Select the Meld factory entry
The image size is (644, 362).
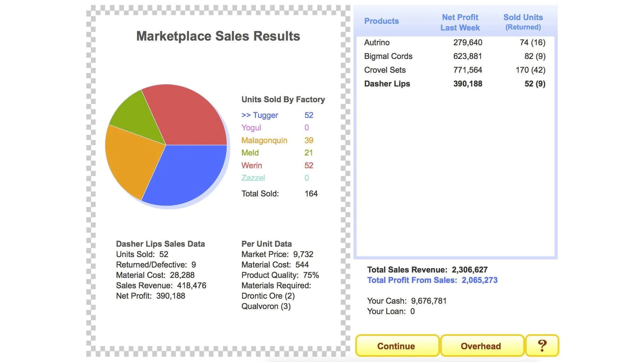250,153
